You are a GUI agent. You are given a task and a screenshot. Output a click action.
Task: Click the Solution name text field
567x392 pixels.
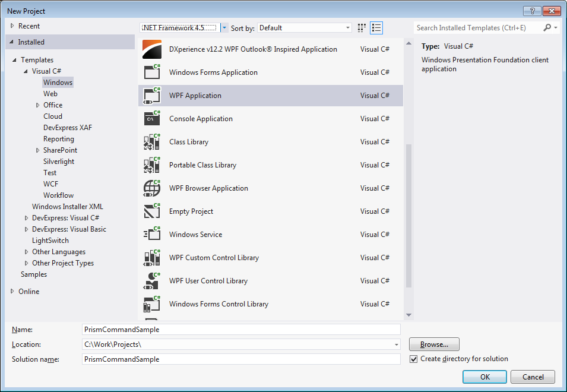pyautogui.click(x=241, y=359)
